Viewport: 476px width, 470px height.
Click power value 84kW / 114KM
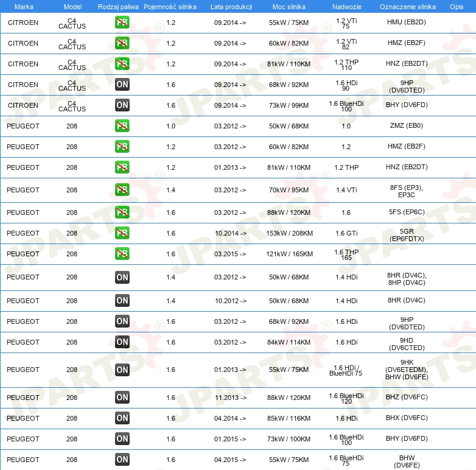pos(289,342)
